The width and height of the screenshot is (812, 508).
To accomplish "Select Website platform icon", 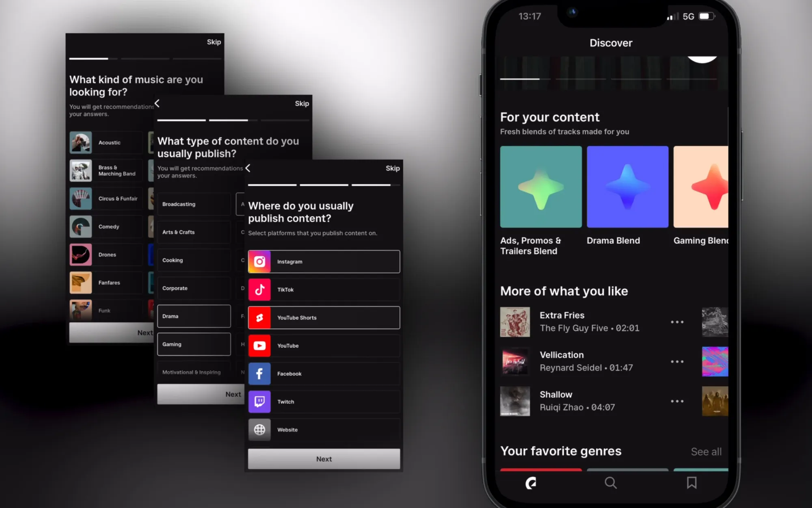I will click(259, 429).
